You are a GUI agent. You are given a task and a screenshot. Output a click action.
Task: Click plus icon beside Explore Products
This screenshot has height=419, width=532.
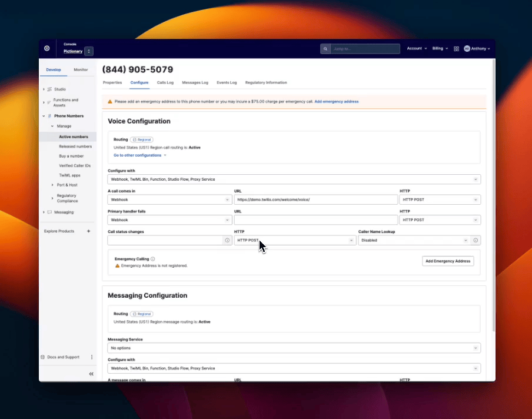(x=89, y=231)
